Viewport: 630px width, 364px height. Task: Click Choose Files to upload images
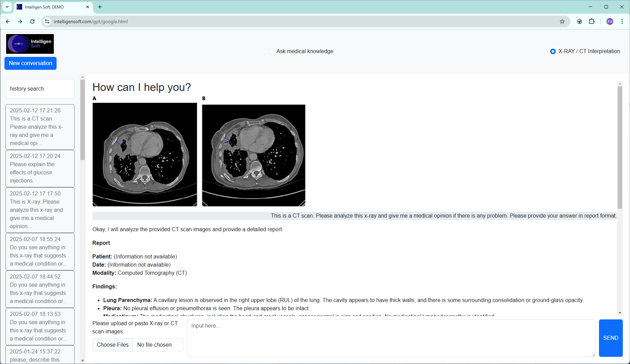tap(112, 345)
